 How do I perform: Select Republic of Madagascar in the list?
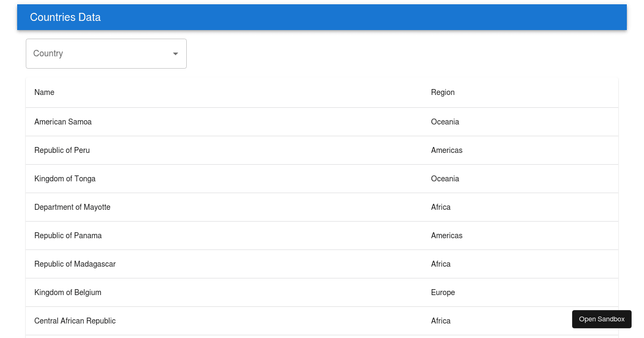75,264
